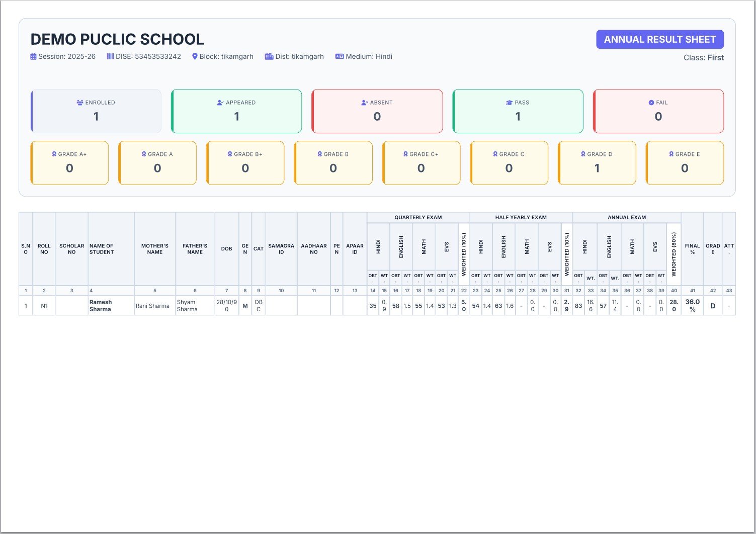Click the Half Yearly Exam header
This screenshot has width=756, height=534.
(x=521, y=218)
